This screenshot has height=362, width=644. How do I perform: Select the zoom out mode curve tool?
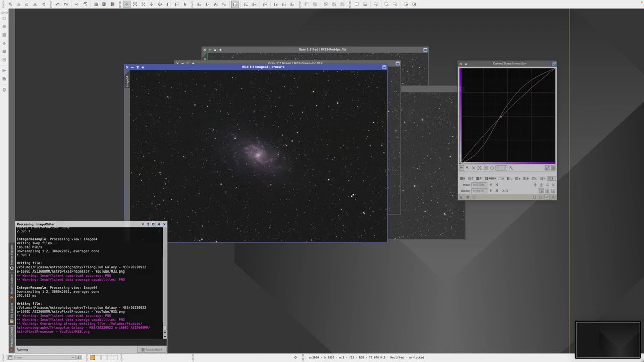click(486, 168)
